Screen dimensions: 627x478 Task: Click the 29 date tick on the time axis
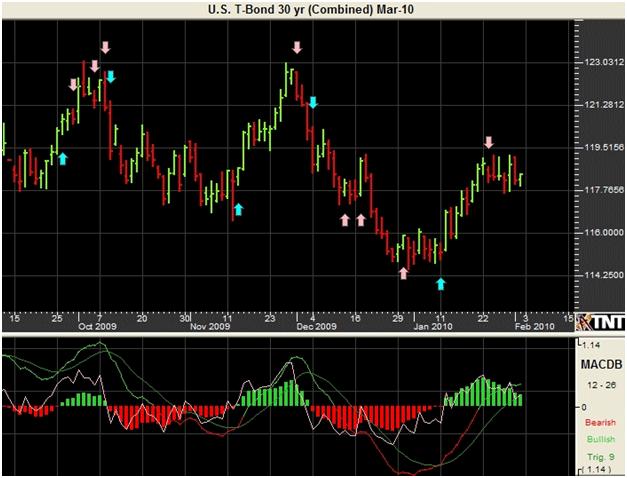point(397,318)
